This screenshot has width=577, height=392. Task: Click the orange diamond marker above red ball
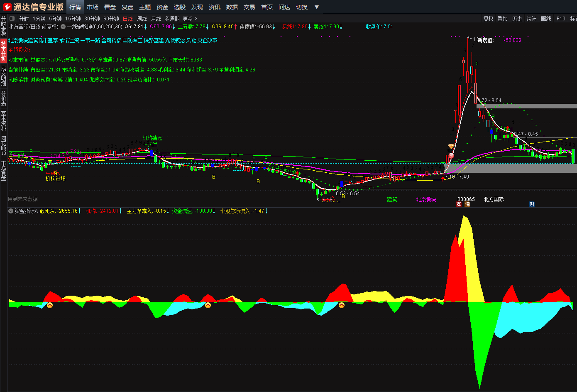click(x=451, y=147)
